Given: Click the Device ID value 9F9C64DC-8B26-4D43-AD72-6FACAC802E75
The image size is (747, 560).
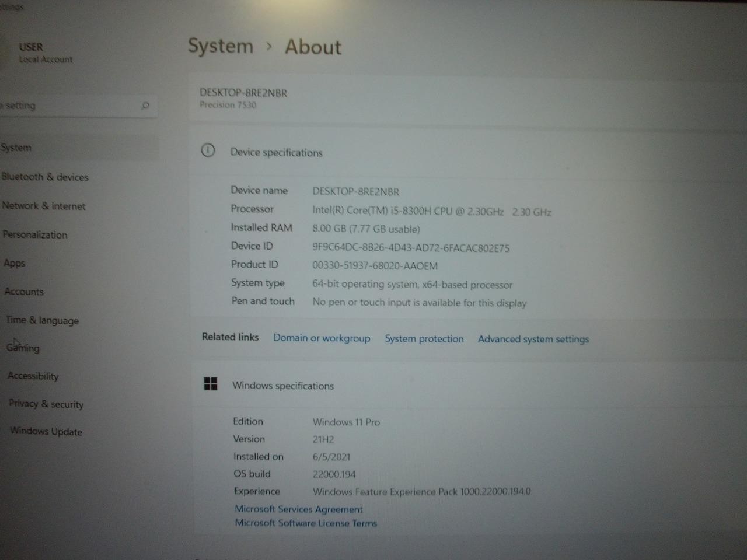Looking at the screenshot, I should (411, 248).
